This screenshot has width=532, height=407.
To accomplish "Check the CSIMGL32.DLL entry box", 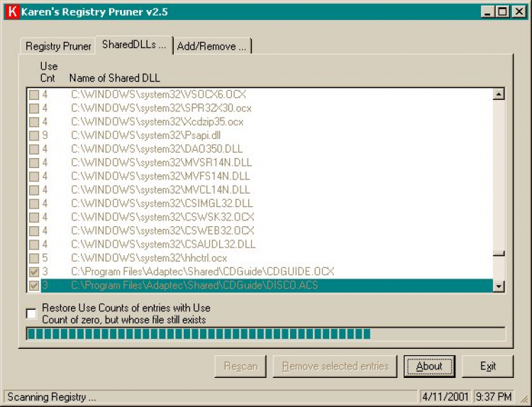I will click(x=34, y=203).
